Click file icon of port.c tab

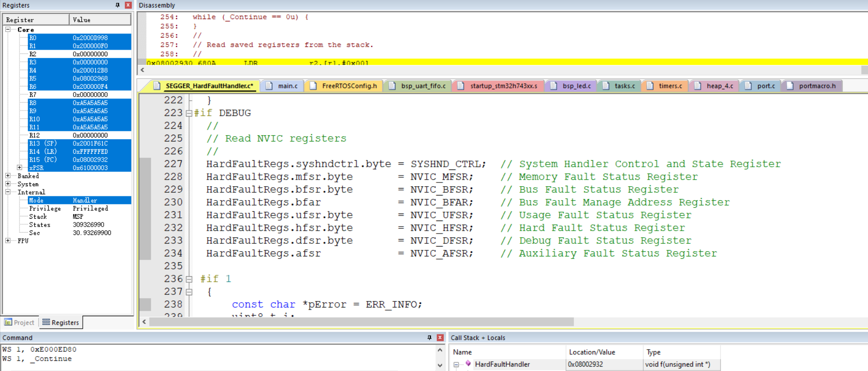[x=748, y=86]
